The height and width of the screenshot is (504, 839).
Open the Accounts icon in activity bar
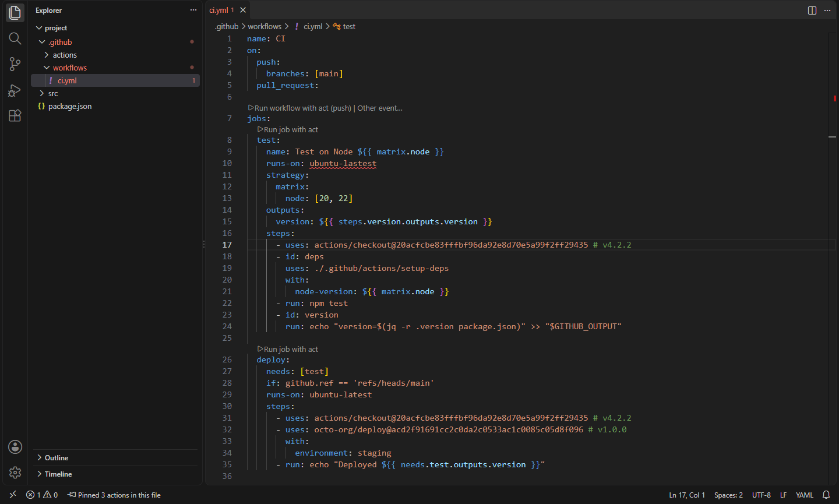[15, 447]
